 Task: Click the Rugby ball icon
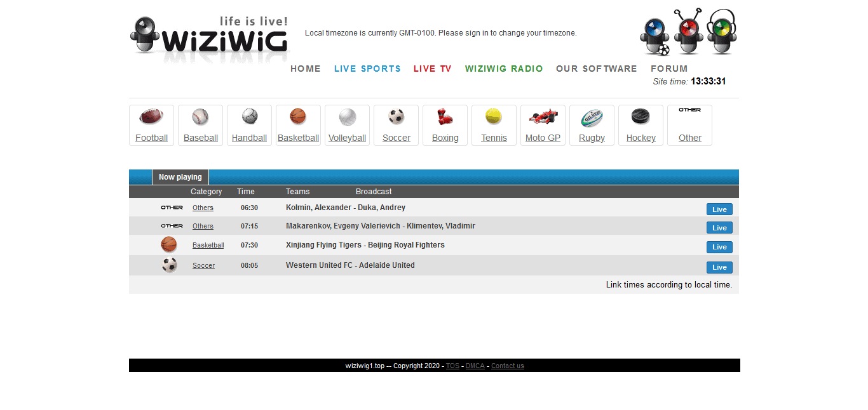coord(592,117)
